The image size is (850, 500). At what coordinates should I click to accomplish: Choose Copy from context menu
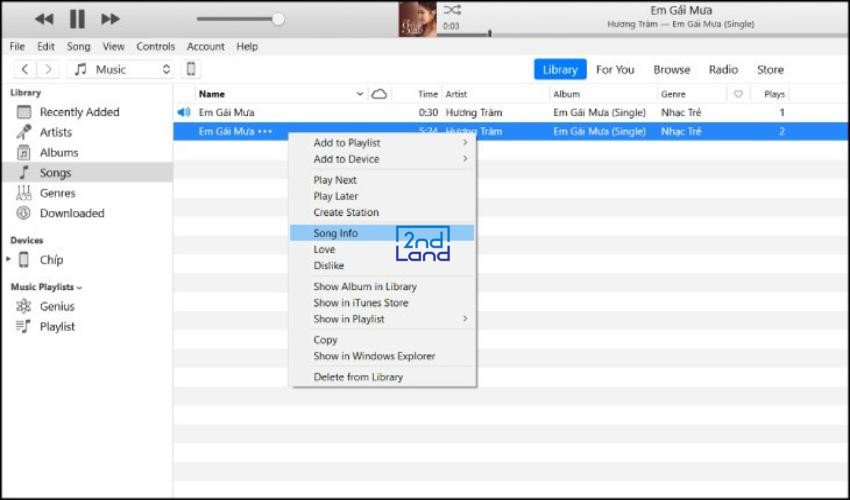pos(382,340)
